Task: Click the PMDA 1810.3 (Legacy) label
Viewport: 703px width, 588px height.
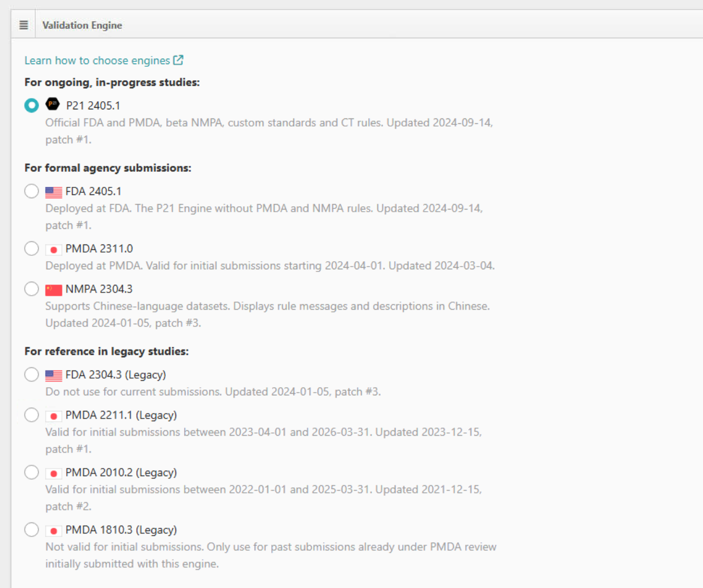Action: point(121,529)
